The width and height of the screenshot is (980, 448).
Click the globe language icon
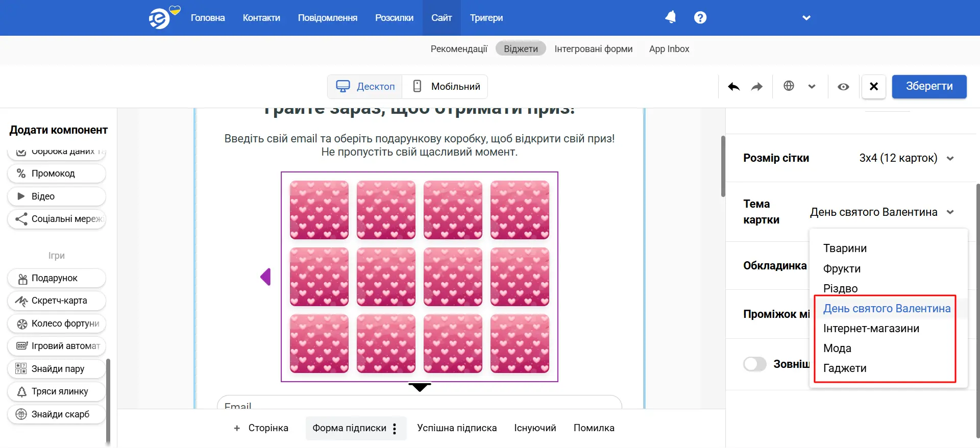coord(789,86)
